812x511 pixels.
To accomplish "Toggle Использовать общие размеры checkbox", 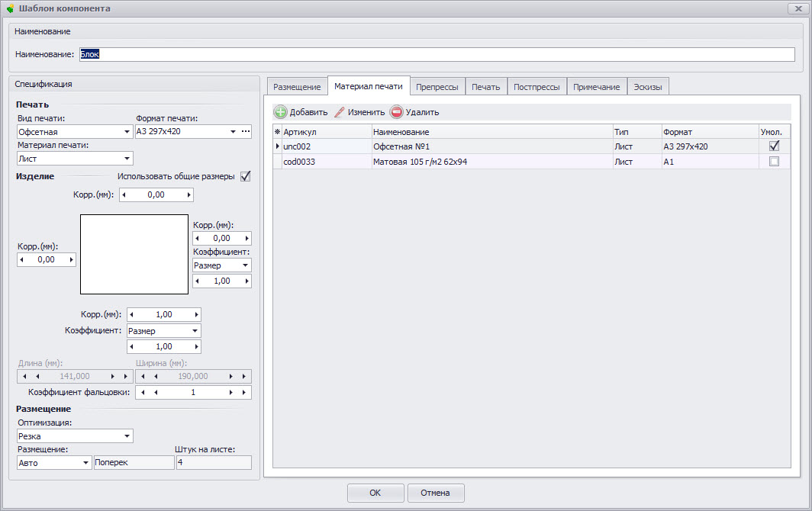I will tap(246, 176).
